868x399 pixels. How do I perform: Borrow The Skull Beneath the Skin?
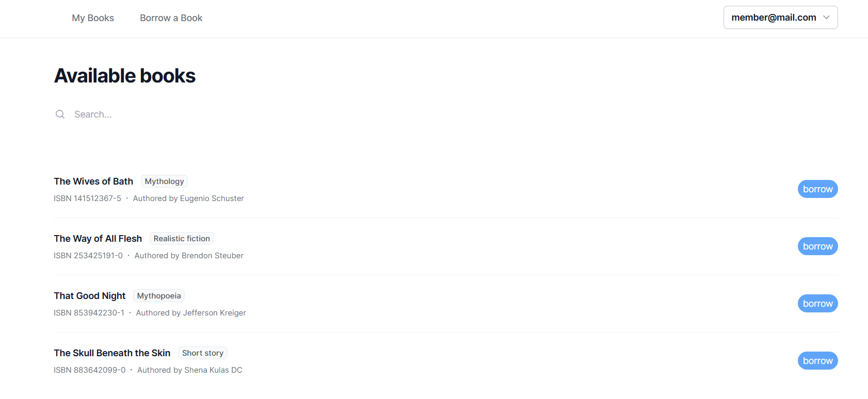point(817,361)
